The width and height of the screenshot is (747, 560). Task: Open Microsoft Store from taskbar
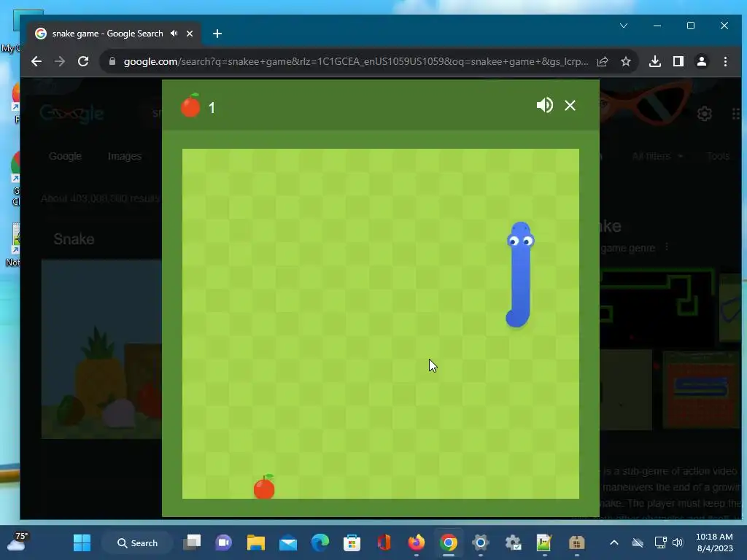(352, 542)
